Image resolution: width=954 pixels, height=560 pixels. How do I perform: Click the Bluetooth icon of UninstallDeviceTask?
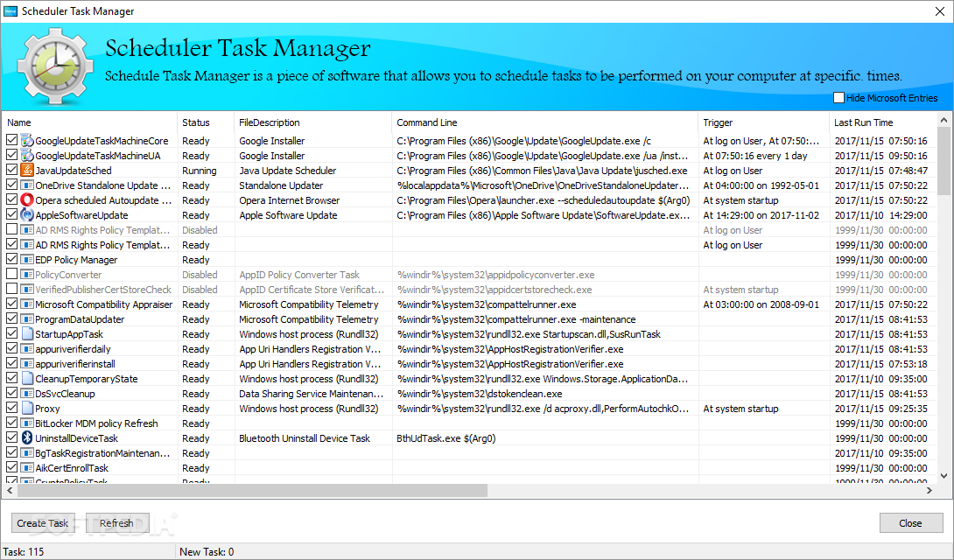point(27,438)
